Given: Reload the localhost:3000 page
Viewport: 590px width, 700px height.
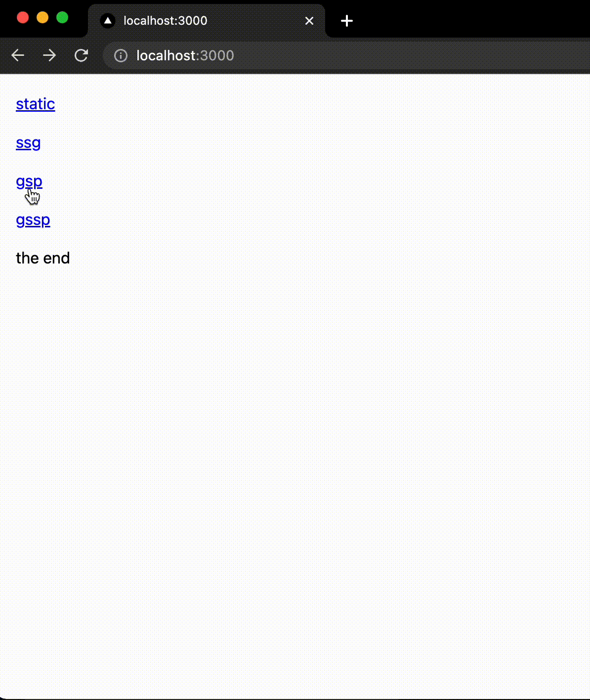Looking at the screenshot, I should coord(81,55).
